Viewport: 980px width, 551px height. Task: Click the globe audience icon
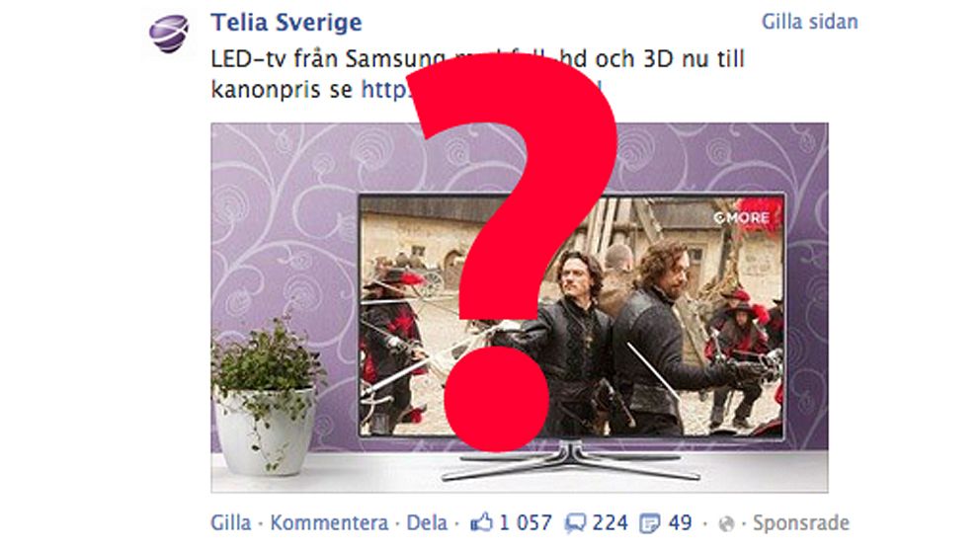pyautogui.click(x=726, y=523)
